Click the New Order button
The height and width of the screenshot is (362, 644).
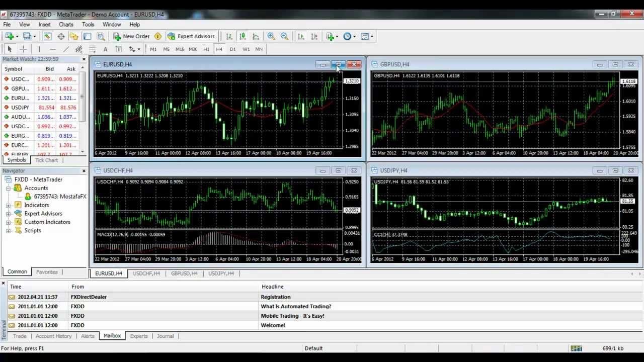pos(131,36)
